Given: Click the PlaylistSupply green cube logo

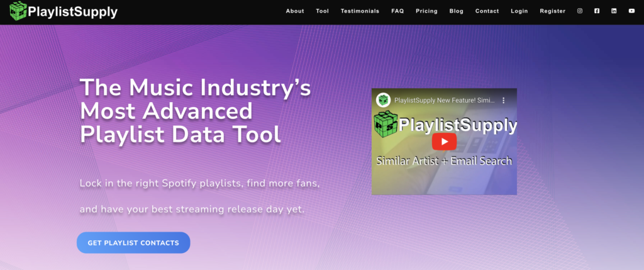Looking at the screenshot, I should point(18,11).
